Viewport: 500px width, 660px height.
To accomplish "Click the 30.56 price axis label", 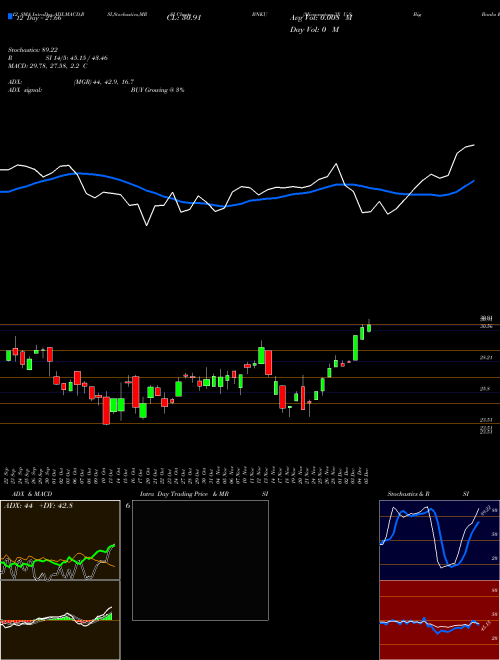I will pos(486,327).
